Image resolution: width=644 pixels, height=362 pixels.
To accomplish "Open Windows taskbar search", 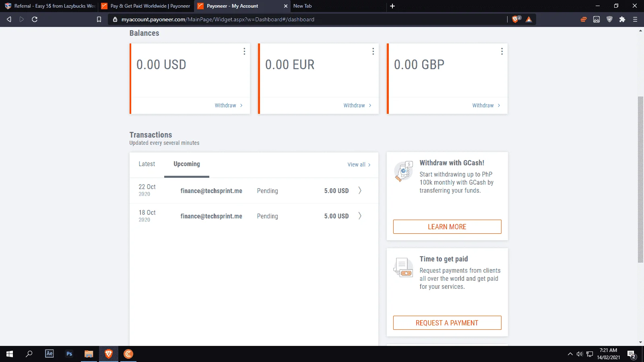I will 29,354.
